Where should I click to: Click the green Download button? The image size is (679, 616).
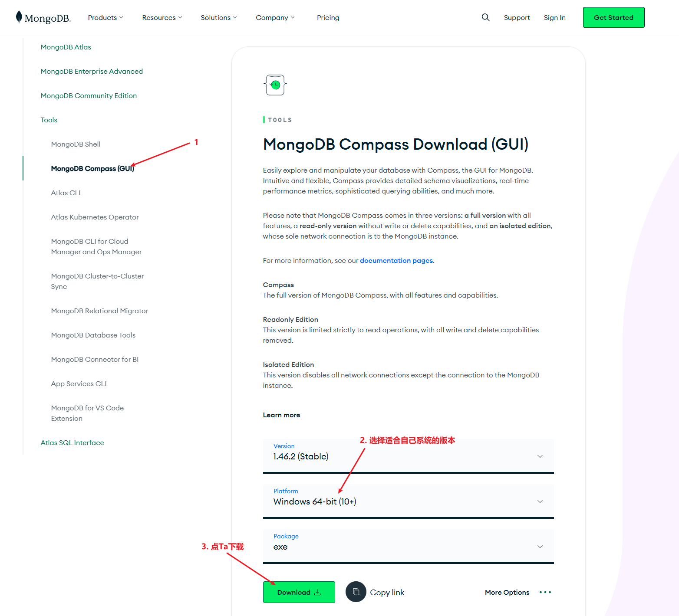click(299, 592)
